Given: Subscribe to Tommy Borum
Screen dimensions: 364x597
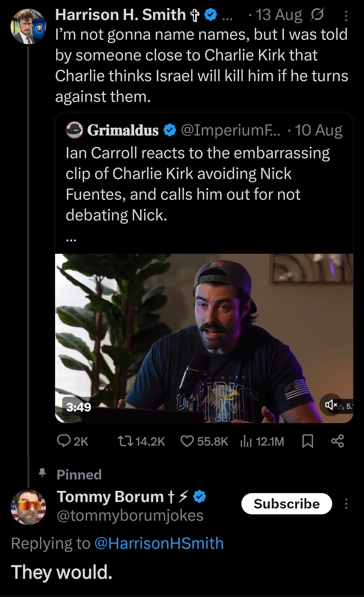Looking at the screenshot, I should click(286, 504).
